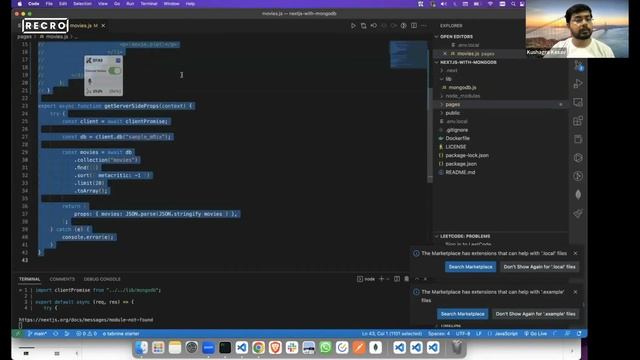Screen dimensions: 640x360
Task: Add a new terminal with plus icon
Action: pos(381,279)
